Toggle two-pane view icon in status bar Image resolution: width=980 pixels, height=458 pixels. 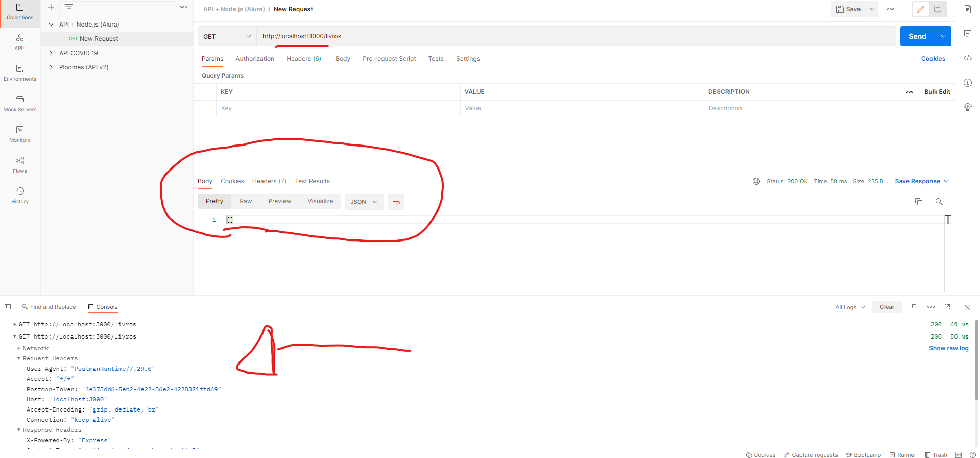pyautogui.click(x=959, y=455)
